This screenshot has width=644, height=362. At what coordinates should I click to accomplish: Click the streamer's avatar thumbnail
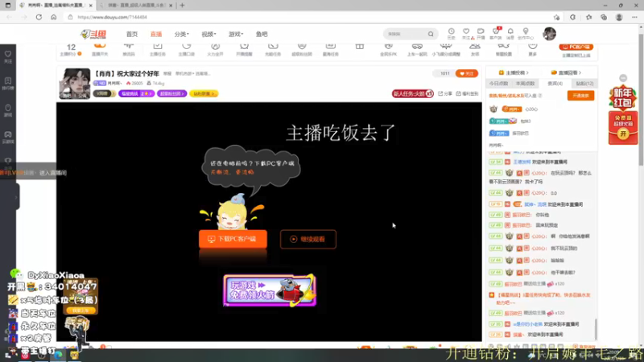[74, 84]
